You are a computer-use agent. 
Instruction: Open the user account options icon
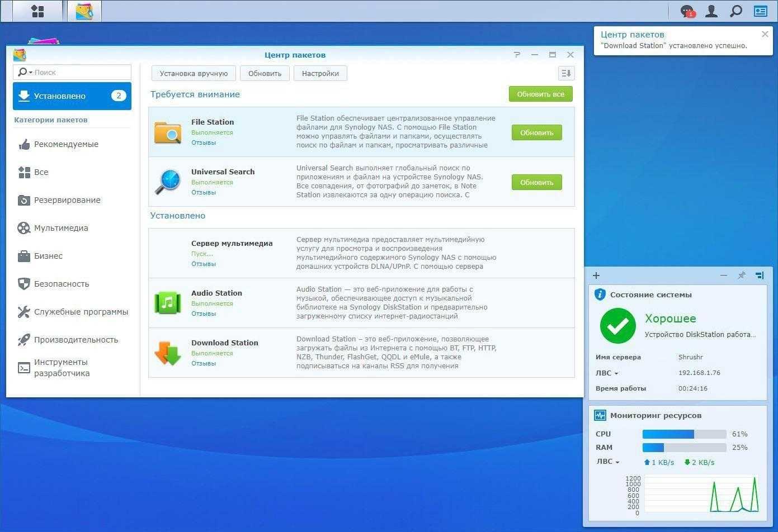[x=711, y=11]
